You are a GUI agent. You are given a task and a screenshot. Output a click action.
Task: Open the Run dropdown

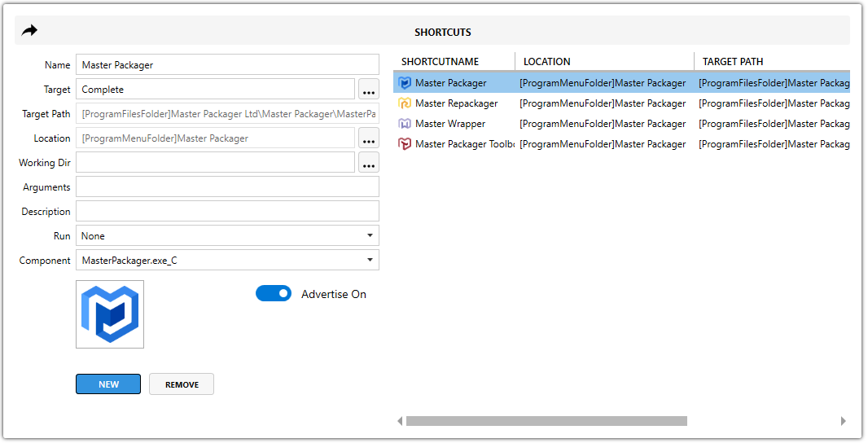227,235
